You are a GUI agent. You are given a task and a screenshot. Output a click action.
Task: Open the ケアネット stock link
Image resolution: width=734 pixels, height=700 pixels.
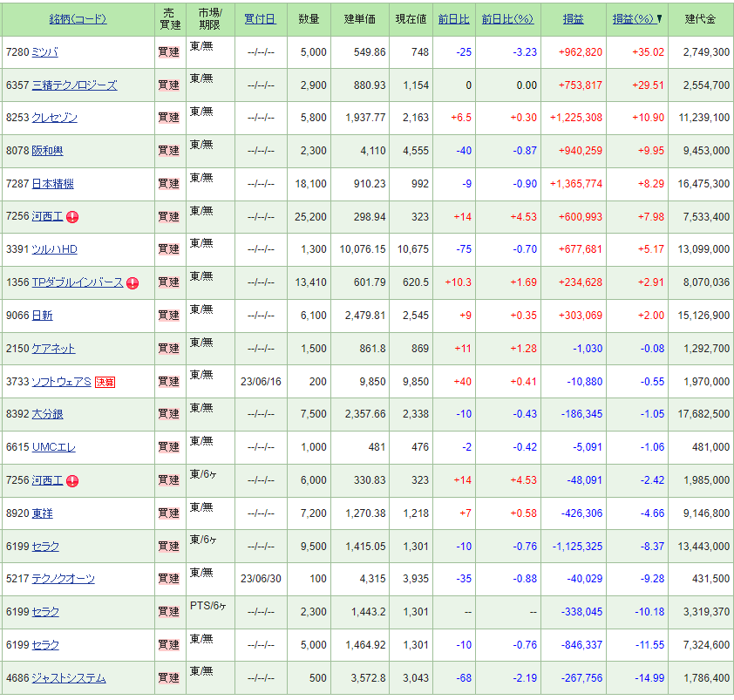(53, 349)
